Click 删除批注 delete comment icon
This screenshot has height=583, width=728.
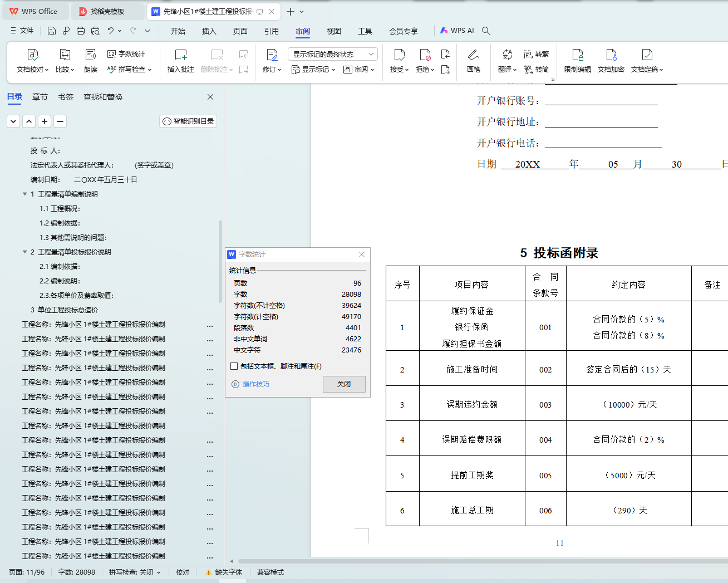point(217,55)
